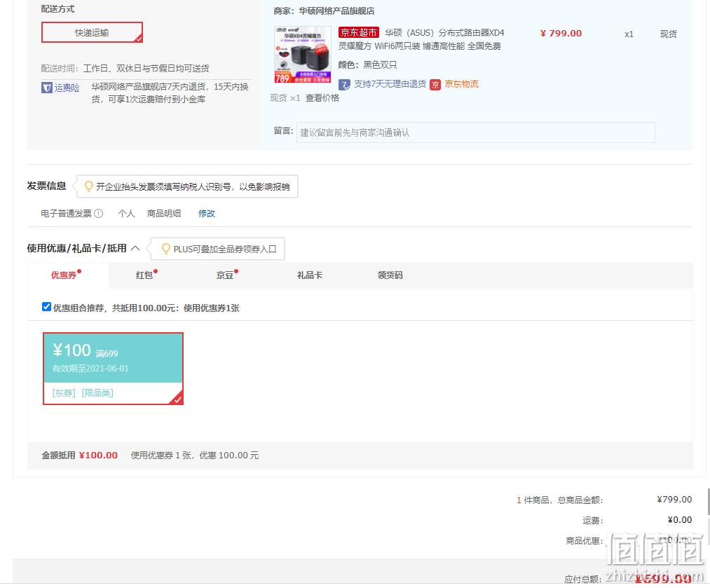Click the 颜色: 黑色双只 color text
Viewport: 710px width, 588px height.
(x=367, y=65)
